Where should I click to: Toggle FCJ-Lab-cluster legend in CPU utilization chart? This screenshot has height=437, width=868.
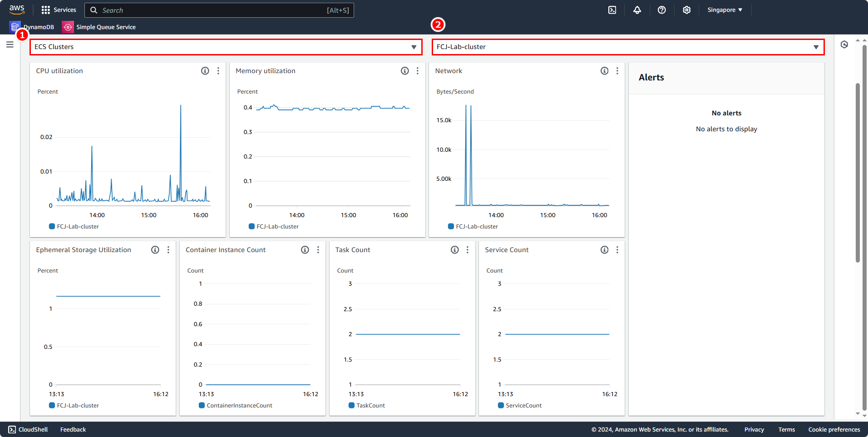pos(74,226)
